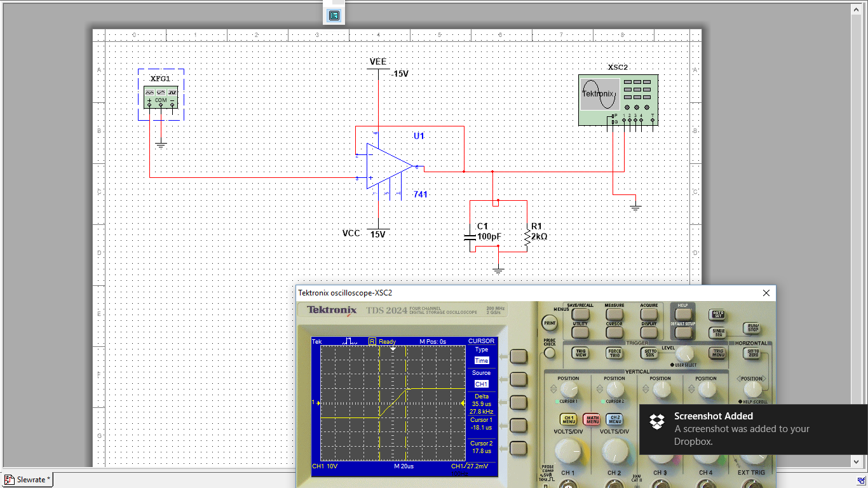Click the icon at the bottom-right corner
The width and height of the screenshot is (868, 488).
(860, 480)
